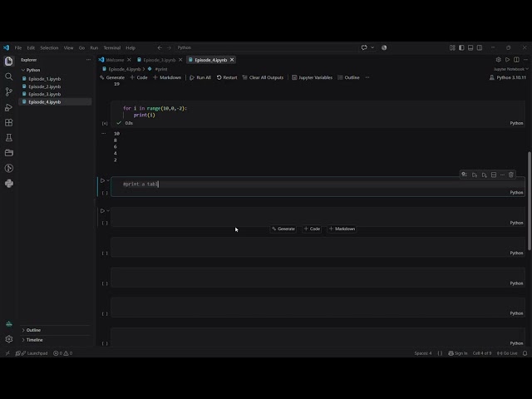The width and height of the screenshot is (532, 399).
Task: Click the errors and warnings counter in status bar
Action: 63,353
